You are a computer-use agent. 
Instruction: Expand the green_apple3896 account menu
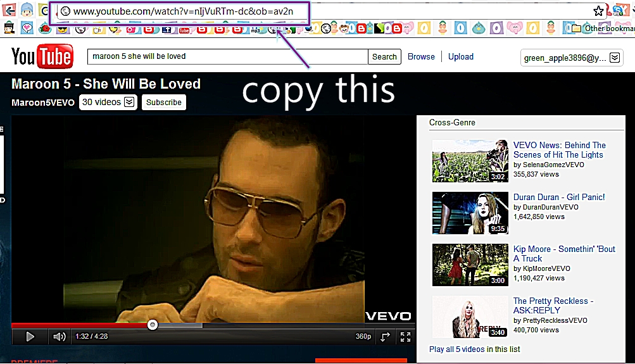572,58
